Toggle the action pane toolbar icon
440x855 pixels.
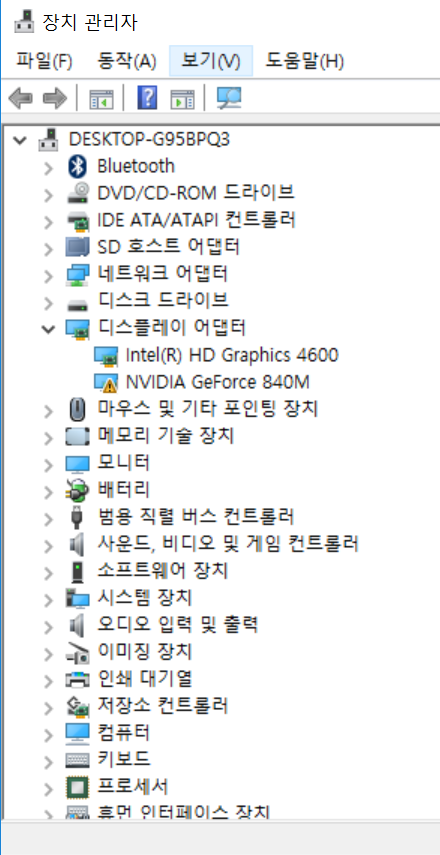coord(182,99)
